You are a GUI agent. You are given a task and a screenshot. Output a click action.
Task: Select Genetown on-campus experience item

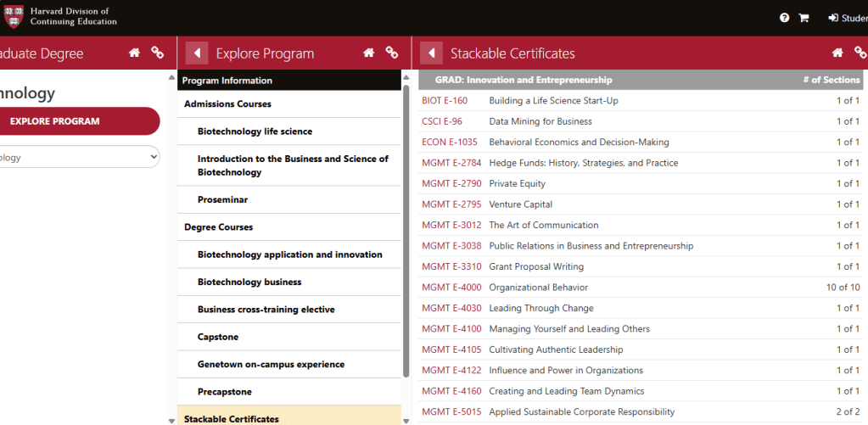pos(271,364)
